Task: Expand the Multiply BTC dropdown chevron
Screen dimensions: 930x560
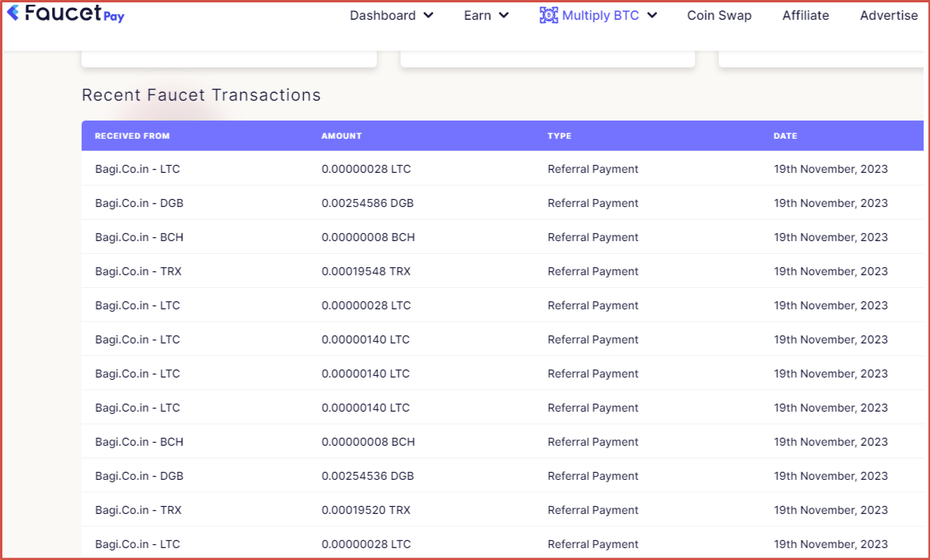Action: pyautogui.click(x=651, y=15)
